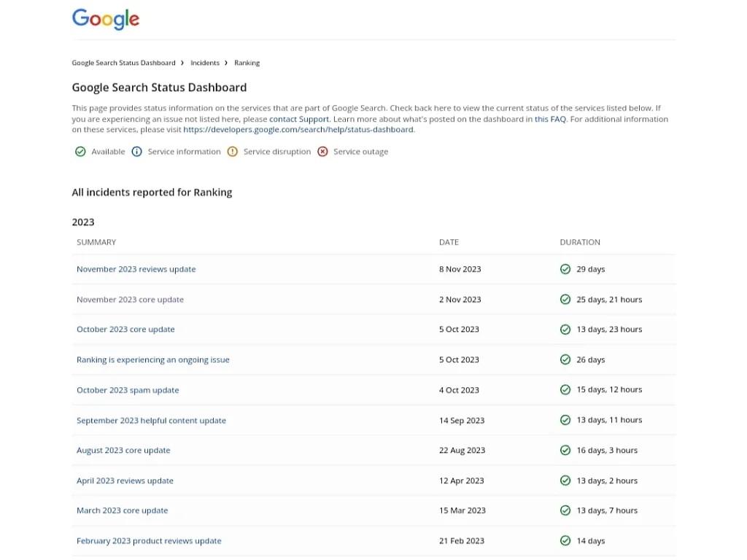Open the developers.google.com status-dashboard URL link

point(298,130)
